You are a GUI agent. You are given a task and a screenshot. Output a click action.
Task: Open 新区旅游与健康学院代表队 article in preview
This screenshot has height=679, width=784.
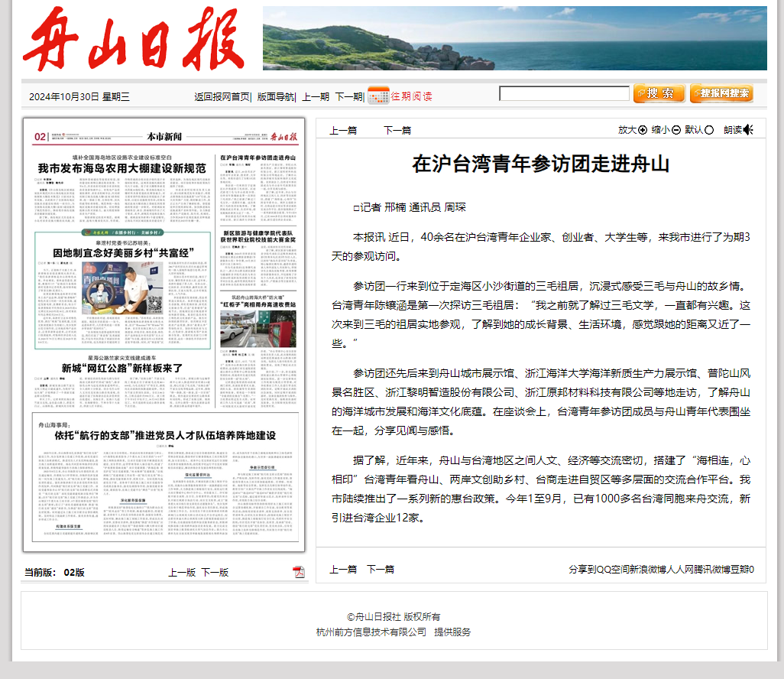point(258,236)
